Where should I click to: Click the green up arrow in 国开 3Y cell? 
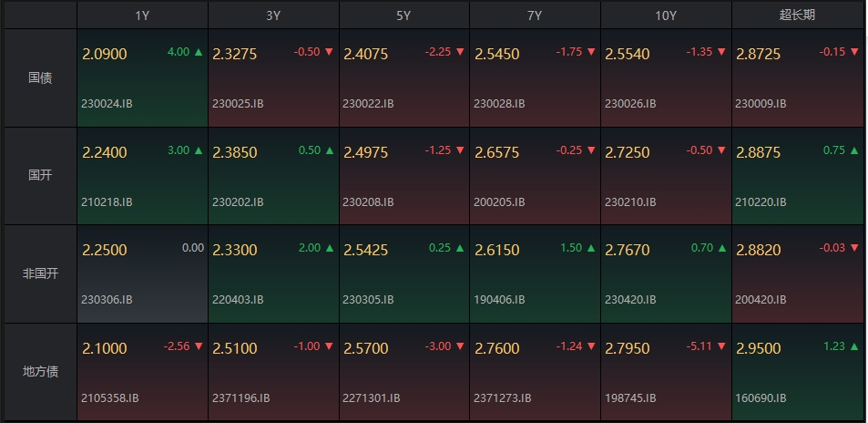click(x=330, y=150)
